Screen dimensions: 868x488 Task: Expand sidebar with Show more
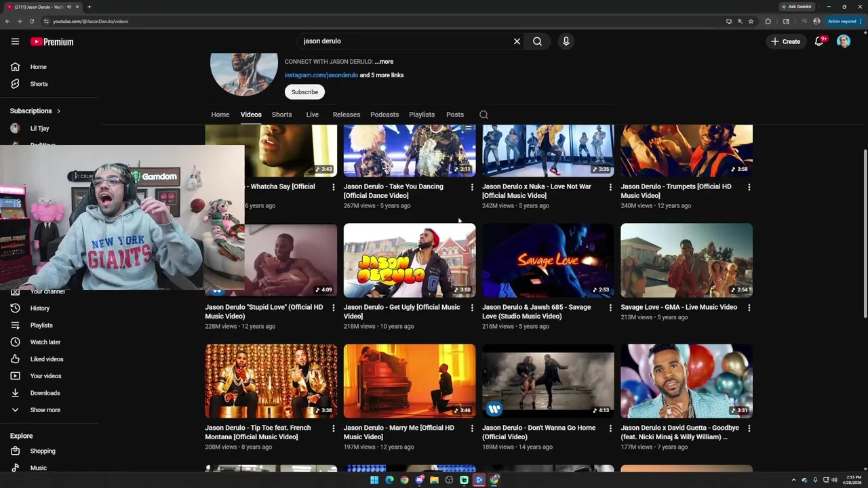(x=45, y=410)
